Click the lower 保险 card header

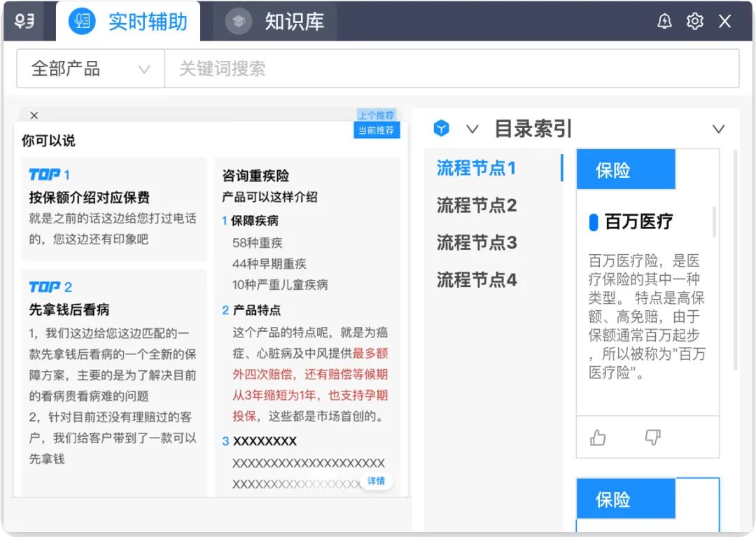626,498
